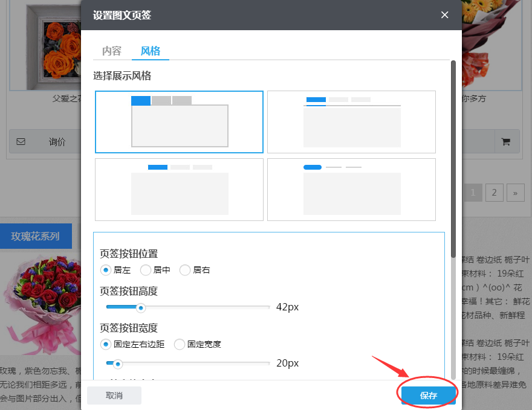Select the 居右 radio button
The image size is (532, 410).
click(x=185, y=270)
